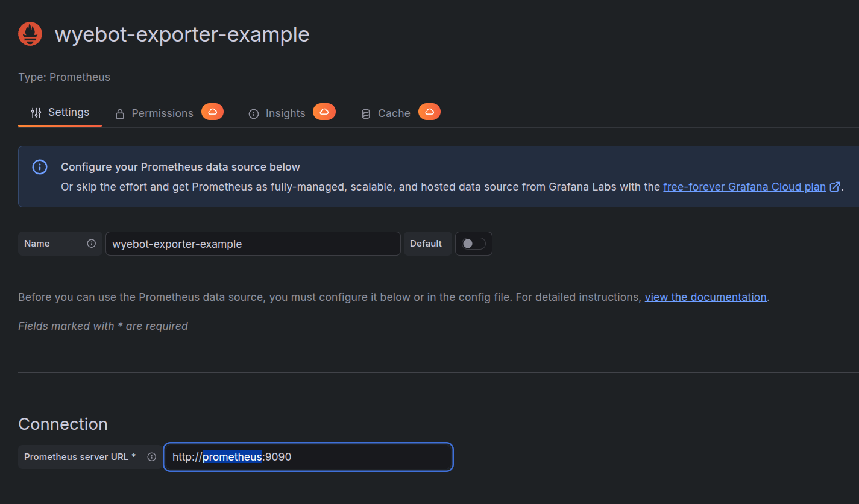Open the view the documentation link
The width and height of the screenshot is (859, 504).
706,297
